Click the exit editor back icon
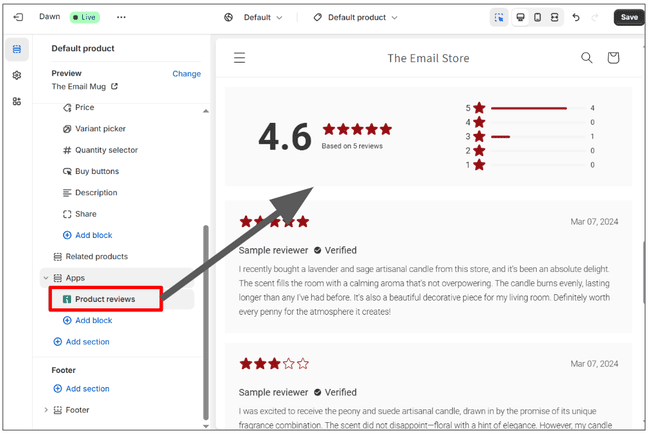This screenshot has height=435, width=650. [x=17, y=17]
